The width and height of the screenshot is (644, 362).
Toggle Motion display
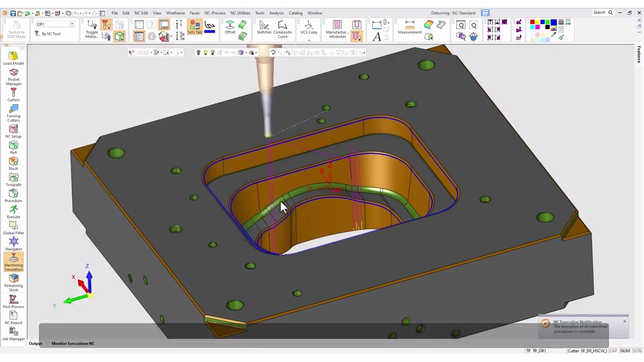pyautogui.click(x=92, y=29)
